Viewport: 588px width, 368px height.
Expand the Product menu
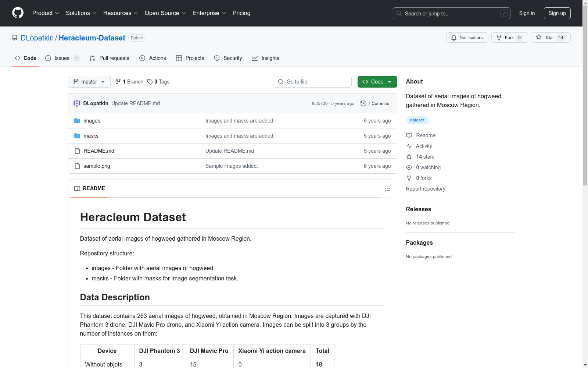(x=46, y=13)
